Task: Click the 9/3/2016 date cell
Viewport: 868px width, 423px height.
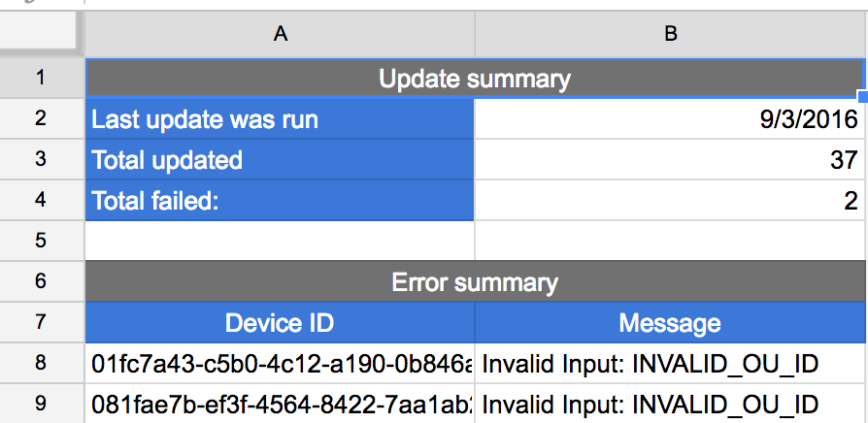Action: (x=670, y=119)
